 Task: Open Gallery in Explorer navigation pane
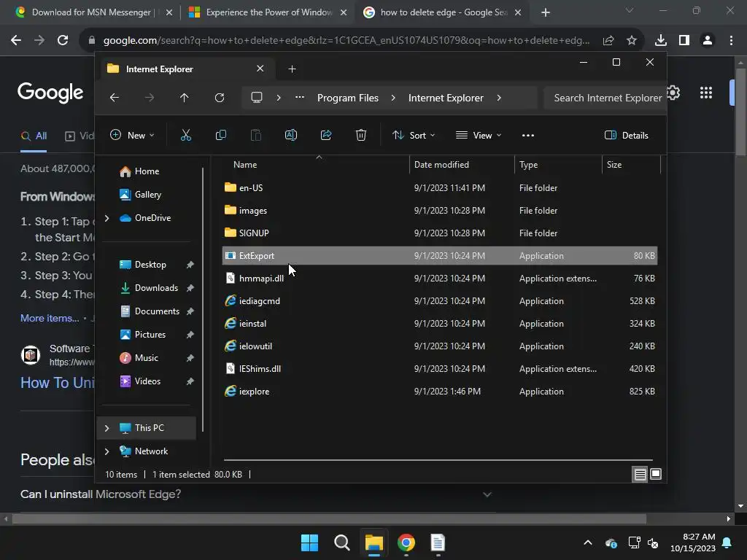[147, 195]
